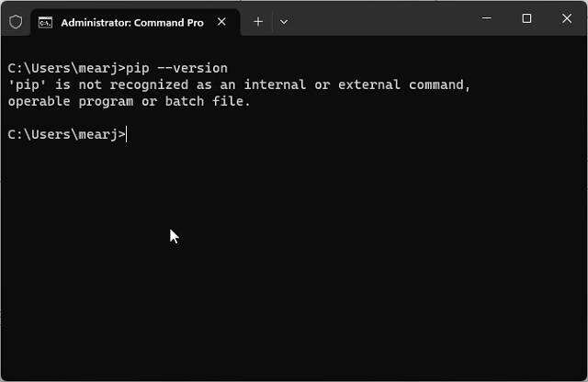The width and height of the screenshot is (588, 382).
Task: Click the '--version' argument on the first line
Action: tap(193, 68)
